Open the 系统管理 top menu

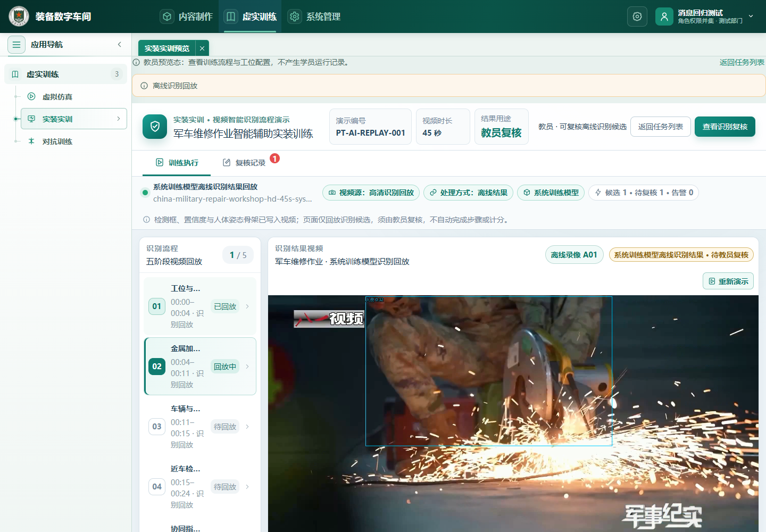tap(314, 16)
